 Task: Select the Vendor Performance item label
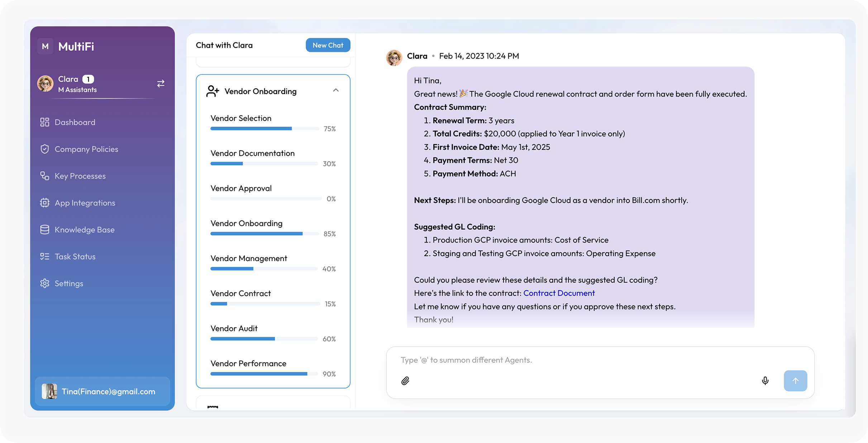point(248,363)
